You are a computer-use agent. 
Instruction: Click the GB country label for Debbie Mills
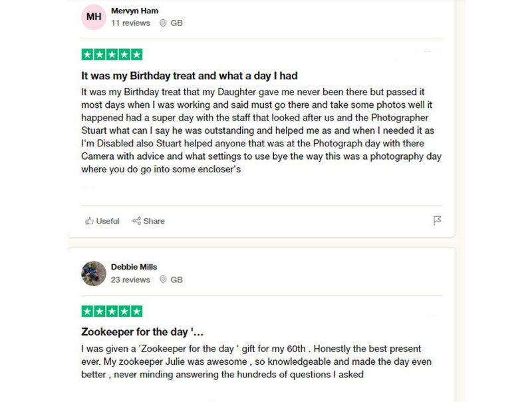(176, 280)
